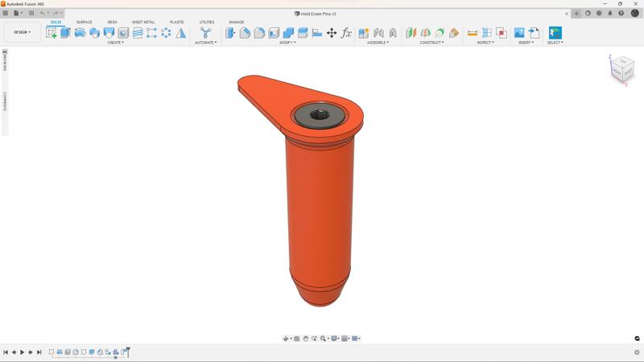This screenshot has height=362, width=644.
Task: Open Change Parameters fx icon
Action: click(346, 33)
